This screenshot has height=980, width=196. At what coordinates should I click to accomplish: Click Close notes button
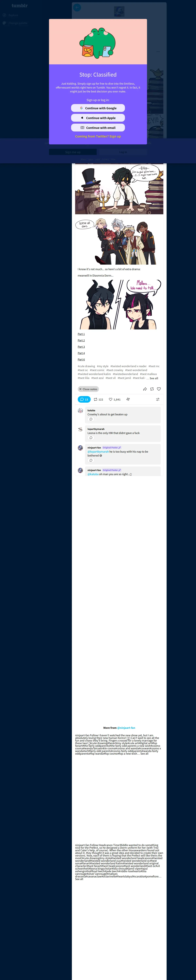click(88, 389)
